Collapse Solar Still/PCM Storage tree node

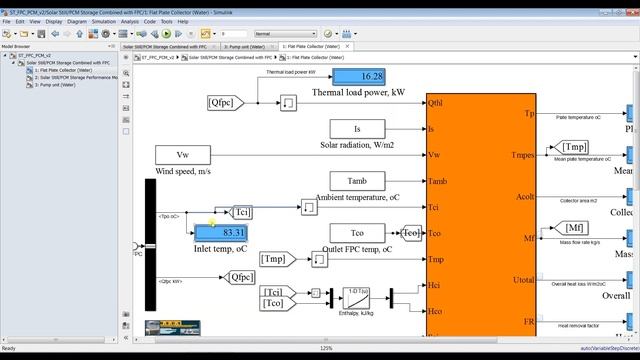[x=13, y=63]
